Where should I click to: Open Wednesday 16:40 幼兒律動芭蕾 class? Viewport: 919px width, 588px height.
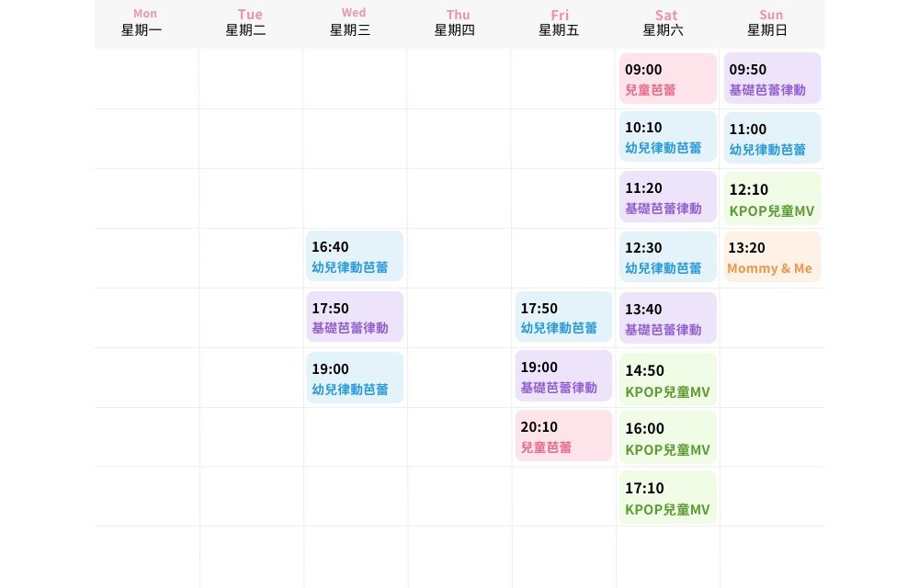(355, 256)
